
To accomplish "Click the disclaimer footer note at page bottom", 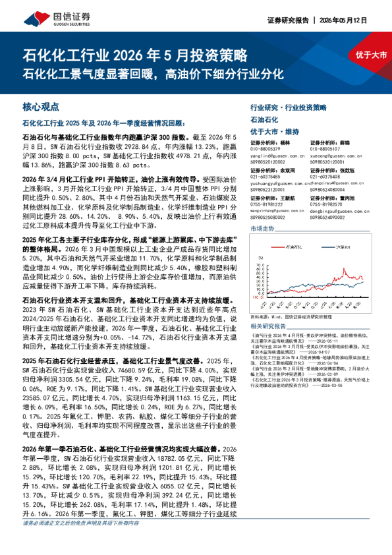I will 80,523.
